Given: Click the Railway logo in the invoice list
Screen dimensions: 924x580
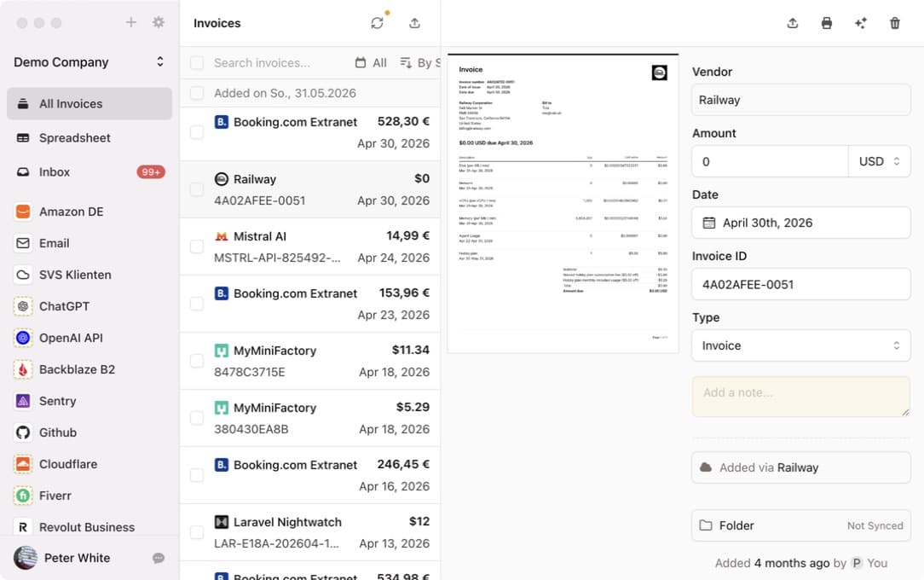Looking at the screenshot, I should 222,179.
